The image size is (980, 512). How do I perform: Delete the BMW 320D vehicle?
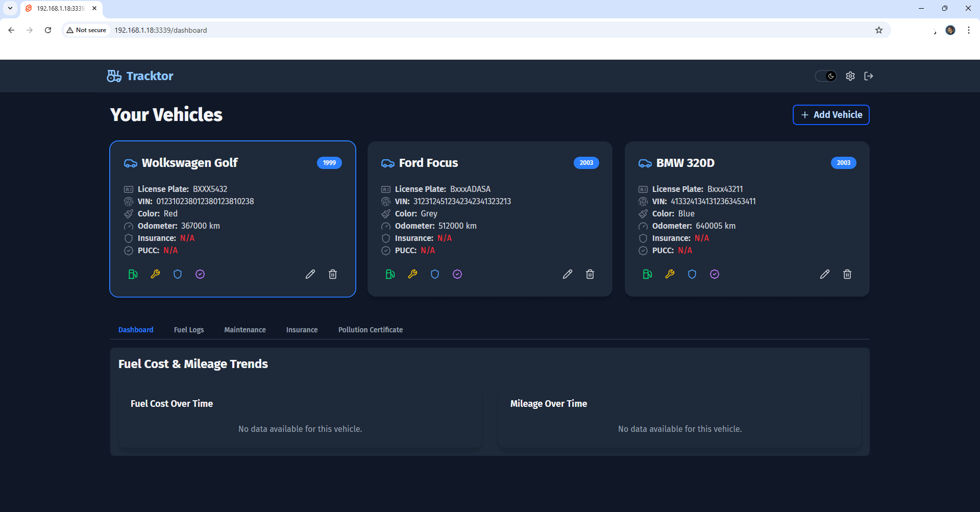click(x=847, y=274)
